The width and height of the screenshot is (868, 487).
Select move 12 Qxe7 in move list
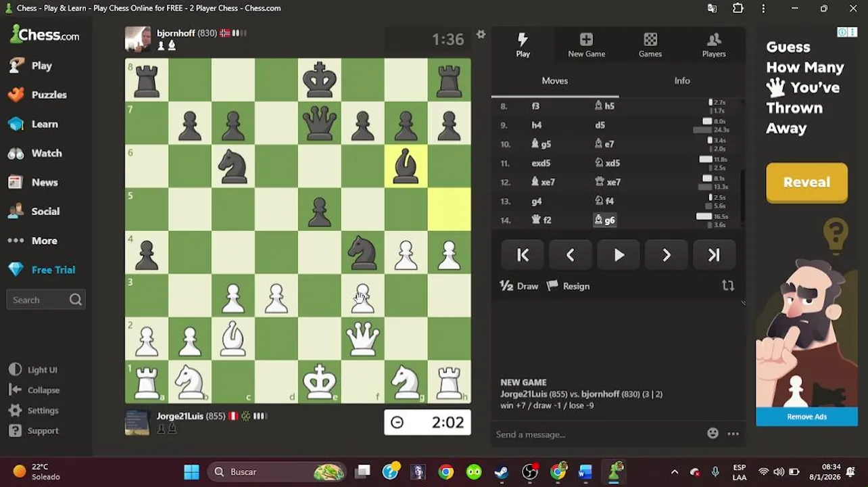coord(608,182)
